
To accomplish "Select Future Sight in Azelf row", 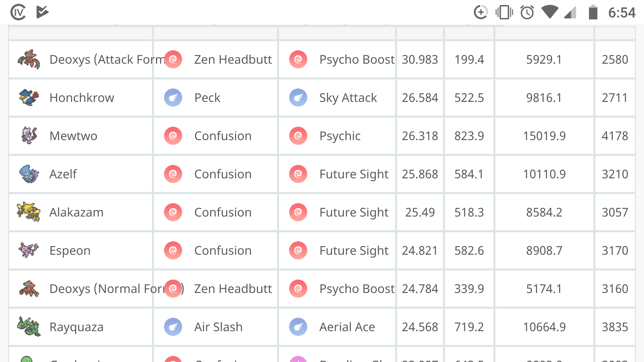I will pyautogui.click(x=354, y=174).
